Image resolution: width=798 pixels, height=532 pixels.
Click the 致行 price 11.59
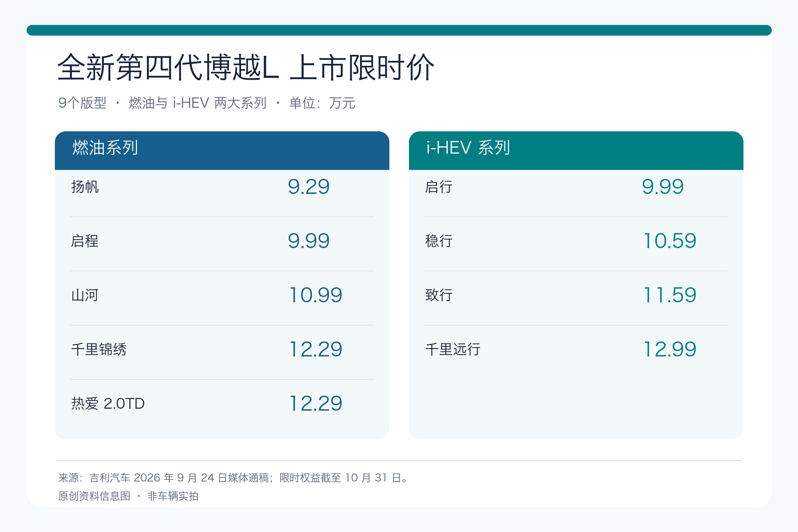click(x=670, y=295)
